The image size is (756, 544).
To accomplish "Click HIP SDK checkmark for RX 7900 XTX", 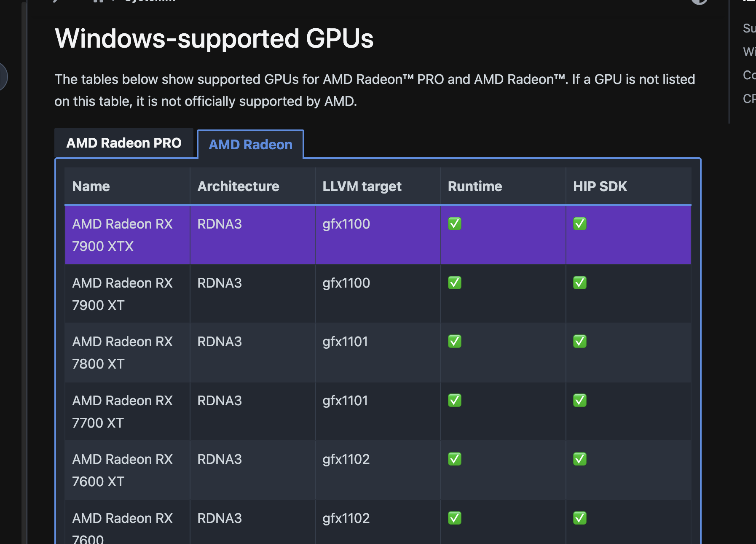I will pos(579,224).
